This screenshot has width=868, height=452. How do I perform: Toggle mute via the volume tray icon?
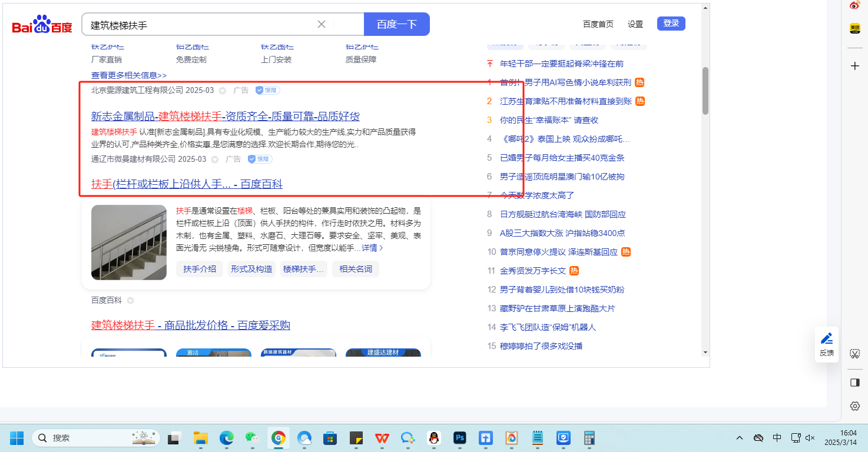tap(810, 438)
